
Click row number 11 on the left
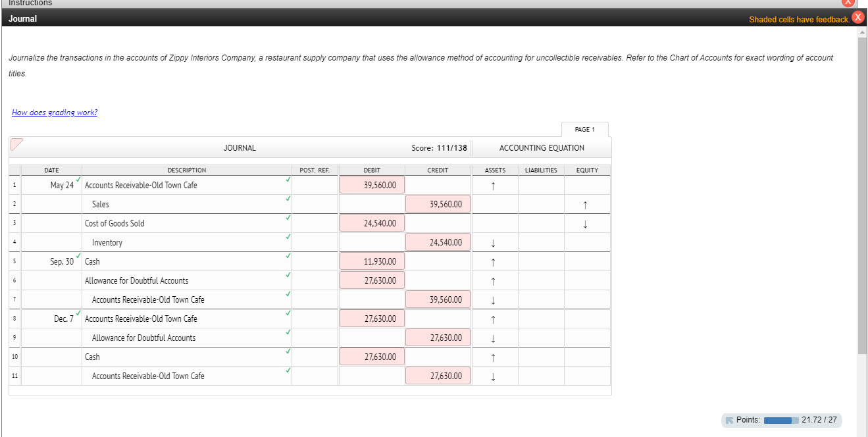(x=14, y=376)
